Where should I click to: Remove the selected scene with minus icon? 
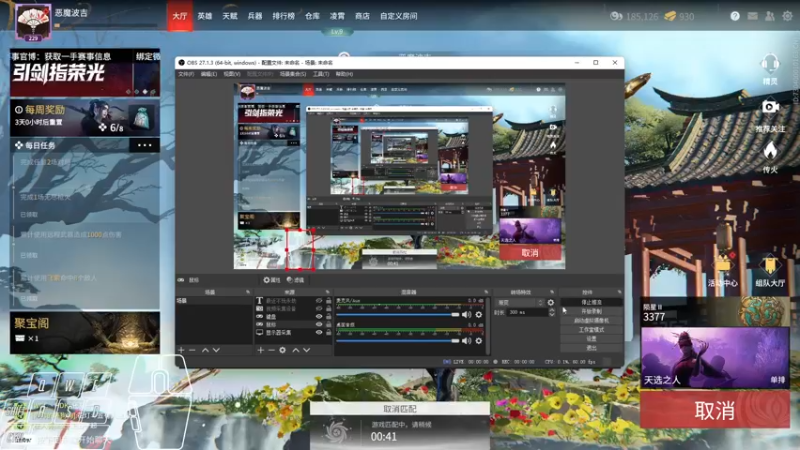point(192,350)
